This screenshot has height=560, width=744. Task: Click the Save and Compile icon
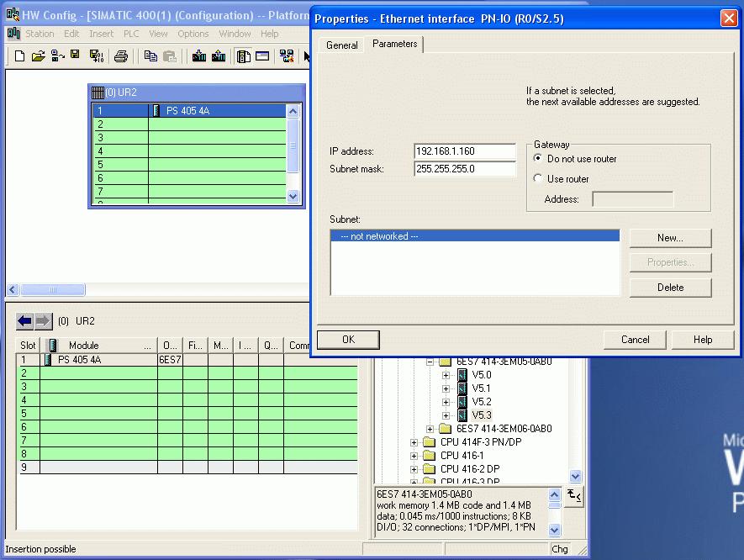coord(97,56)
